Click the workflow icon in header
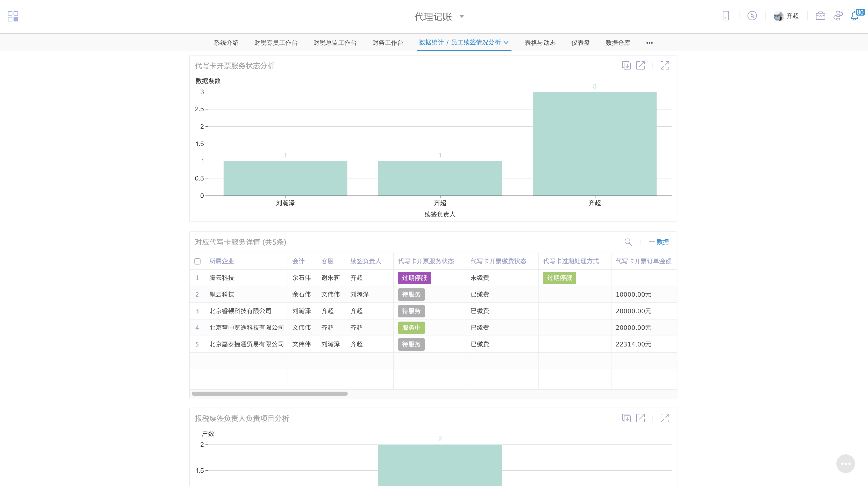868x486 pixels. (838, 16)
